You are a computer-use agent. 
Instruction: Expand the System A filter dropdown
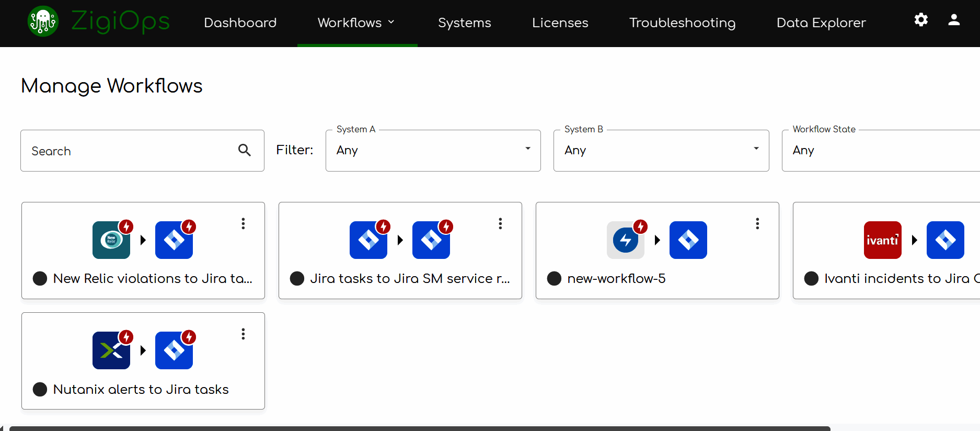433,151
